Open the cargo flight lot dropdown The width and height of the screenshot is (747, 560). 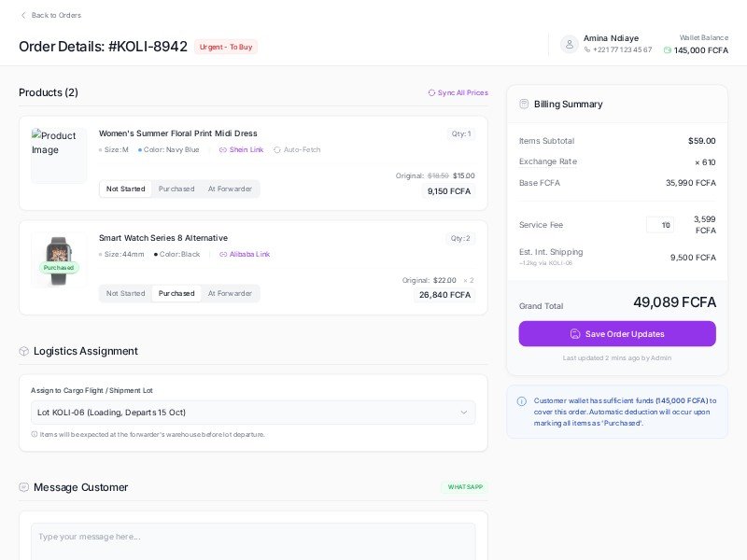point(252,413)
